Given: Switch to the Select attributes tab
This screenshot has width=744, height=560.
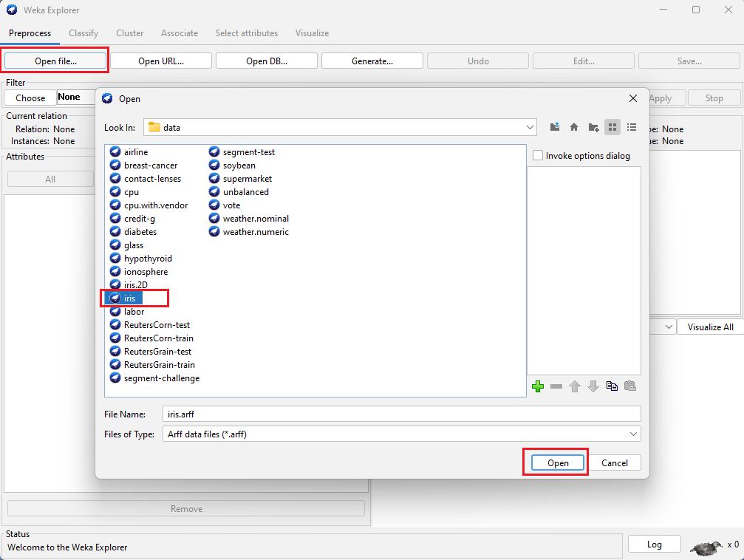Looking at the screenshot, I should (247, 33).
